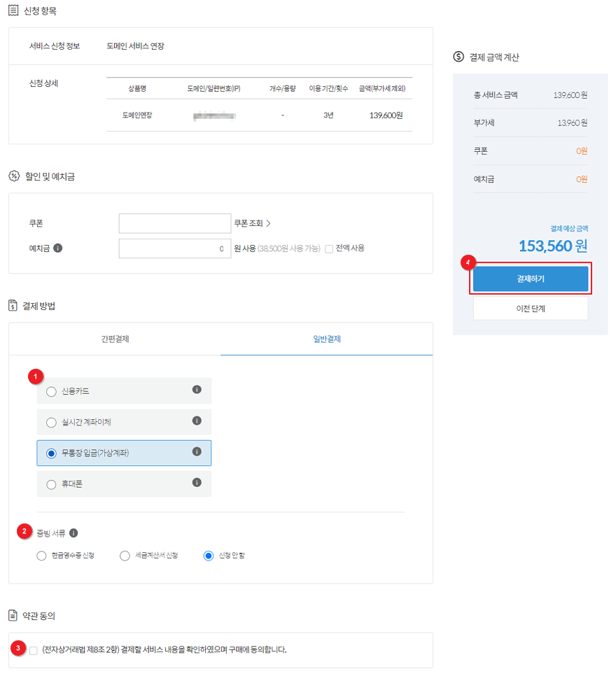Check the purchase agreement checkbox
This screenshot has width=616, height=676.
tap(34, 650)
